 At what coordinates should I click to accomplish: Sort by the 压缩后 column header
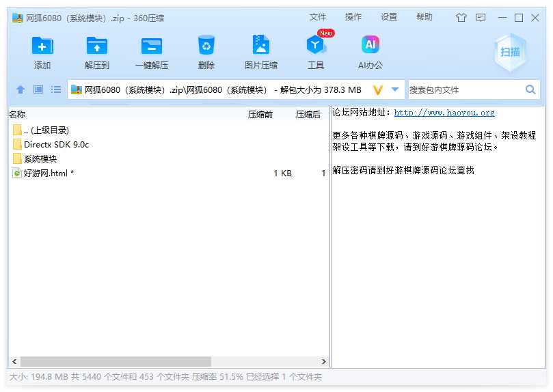[x=308, y=115]
